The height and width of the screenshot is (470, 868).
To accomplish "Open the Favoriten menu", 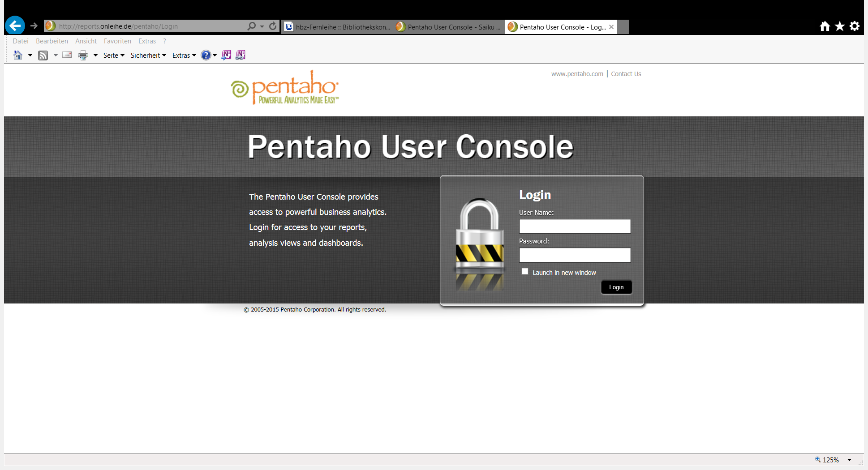I will coord(117,41).
